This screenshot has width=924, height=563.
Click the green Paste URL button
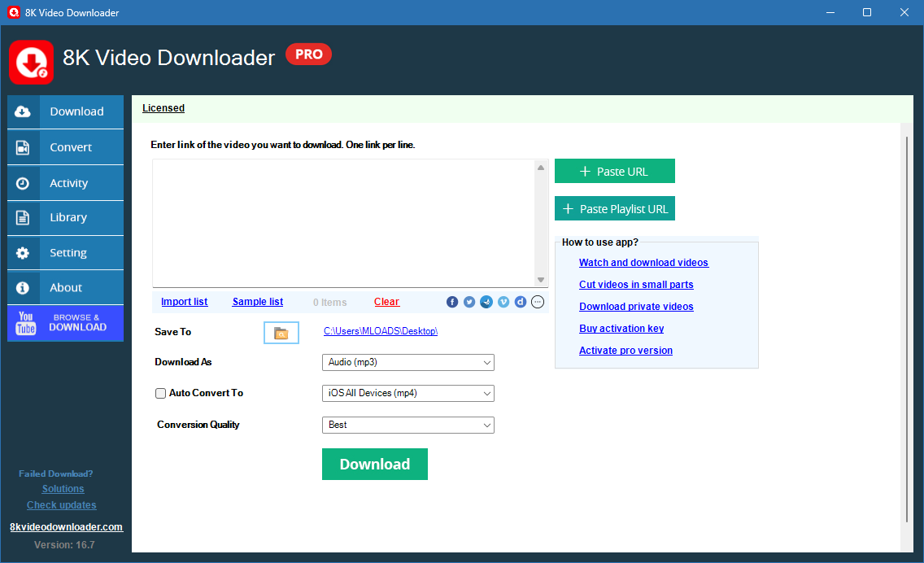(x=615, y=171)
